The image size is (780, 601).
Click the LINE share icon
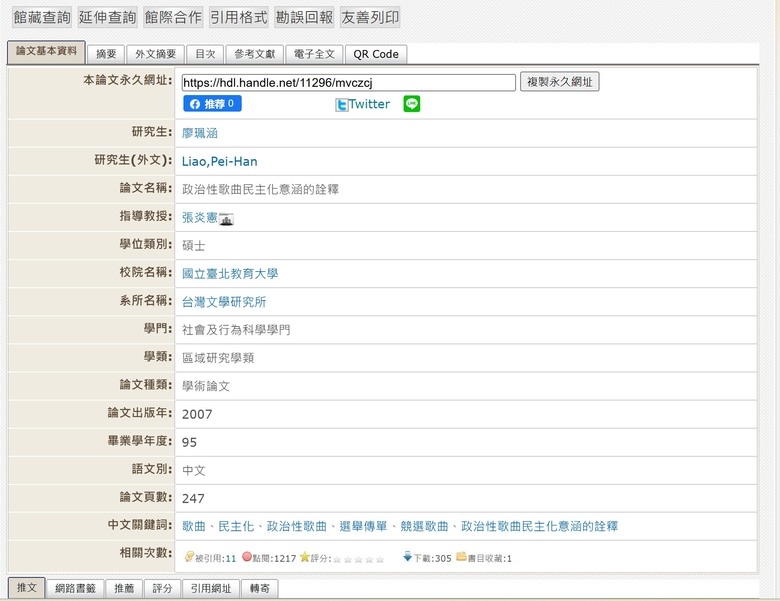click(x=411, y=103)
